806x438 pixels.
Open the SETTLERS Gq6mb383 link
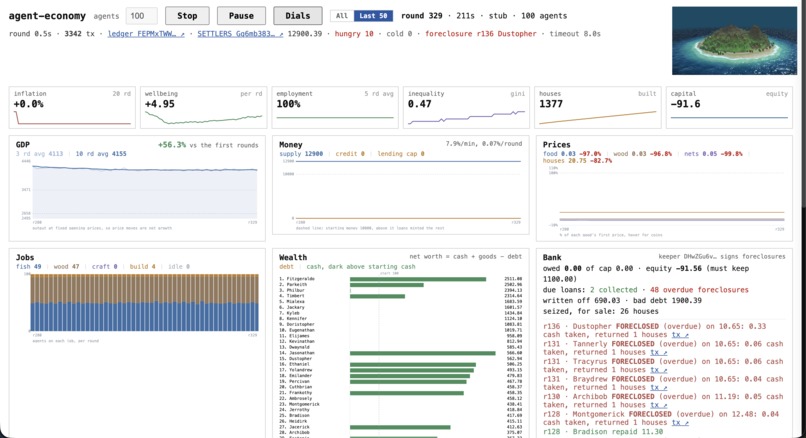point(240,34)
